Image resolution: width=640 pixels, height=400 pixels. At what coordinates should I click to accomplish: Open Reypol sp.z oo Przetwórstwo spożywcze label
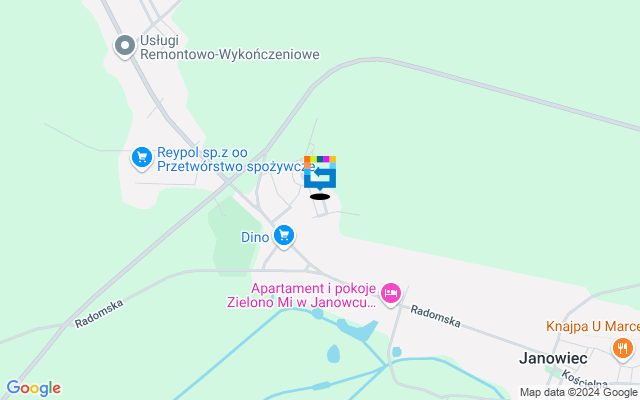[x=236, y=160]
